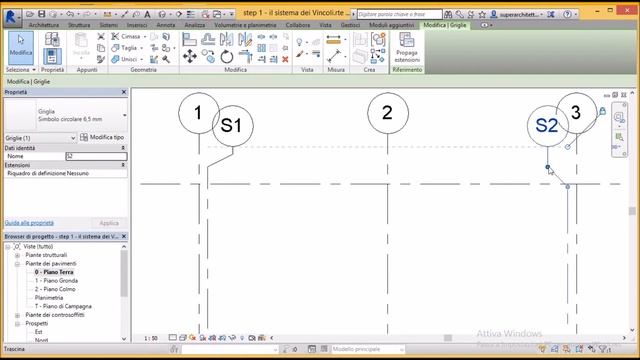Screen dimensions: 640x360
Task: Select the Move tool with four arrows
Action: pos(189,56)
